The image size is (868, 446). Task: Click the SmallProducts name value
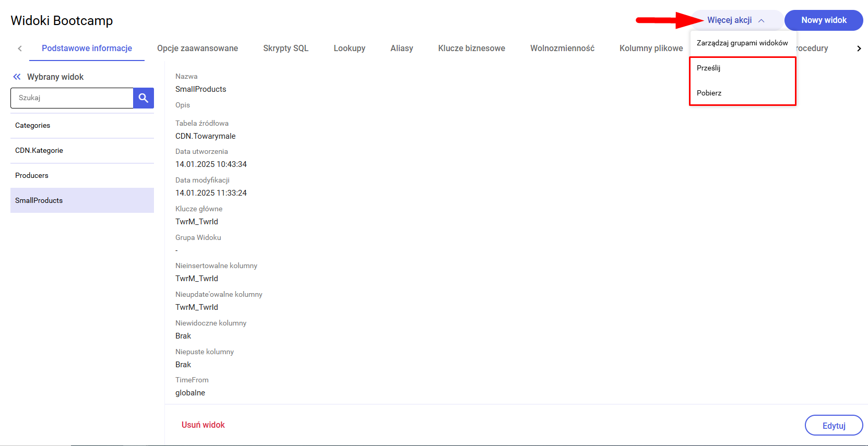pyautogui.click(x=200, y=89)
